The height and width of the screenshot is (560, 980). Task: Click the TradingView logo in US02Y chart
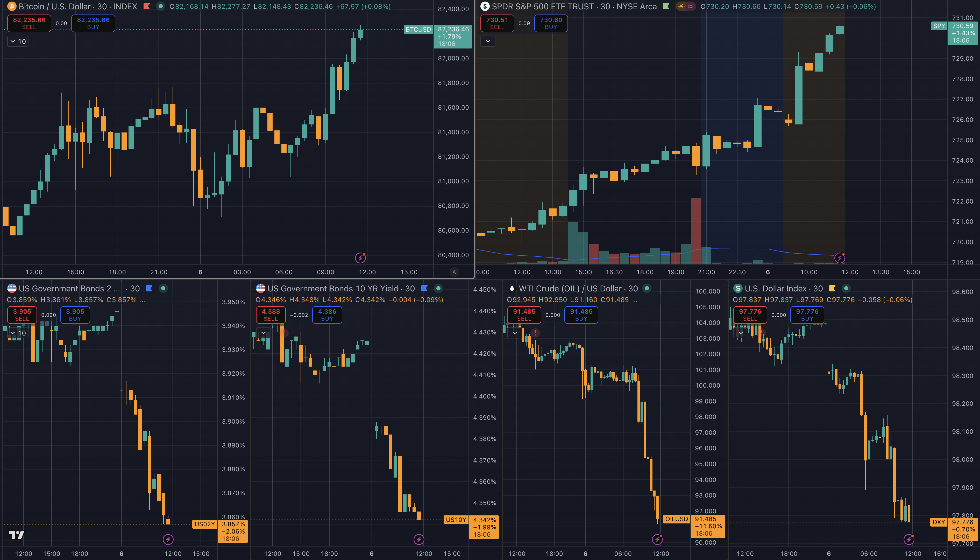pyautogui.click(x=17, y=535)
